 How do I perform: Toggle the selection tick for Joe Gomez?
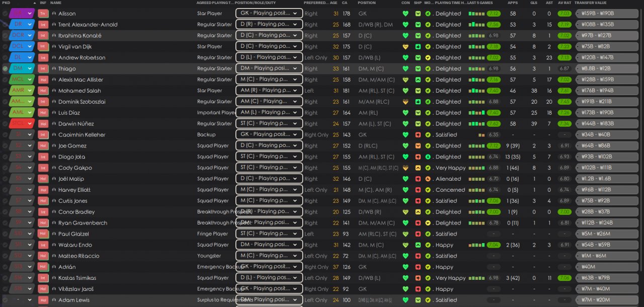click(x=5, y=146)
